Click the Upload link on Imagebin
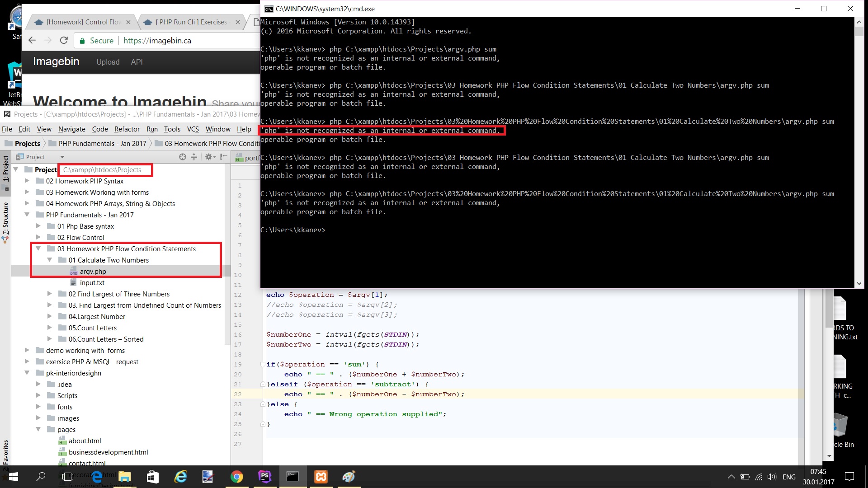The image size is (868, 488). point(108,62)
